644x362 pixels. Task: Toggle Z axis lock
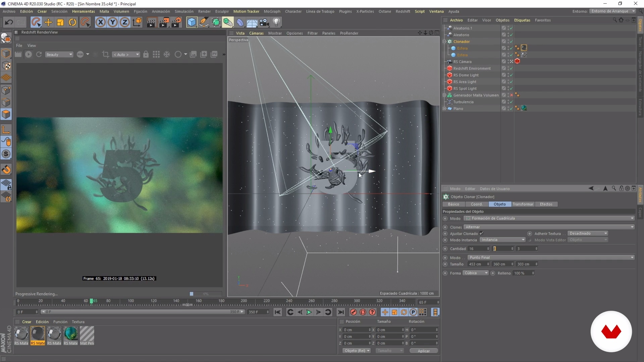tap(125, 22)
